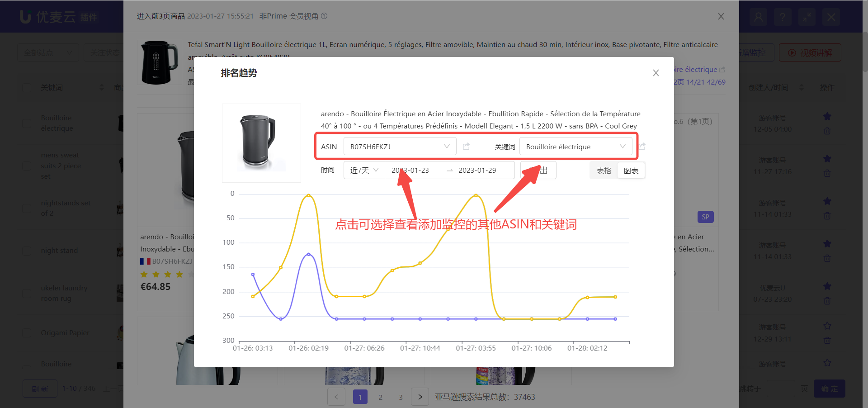Check the night stand row
868x408 pixels.
27,251
